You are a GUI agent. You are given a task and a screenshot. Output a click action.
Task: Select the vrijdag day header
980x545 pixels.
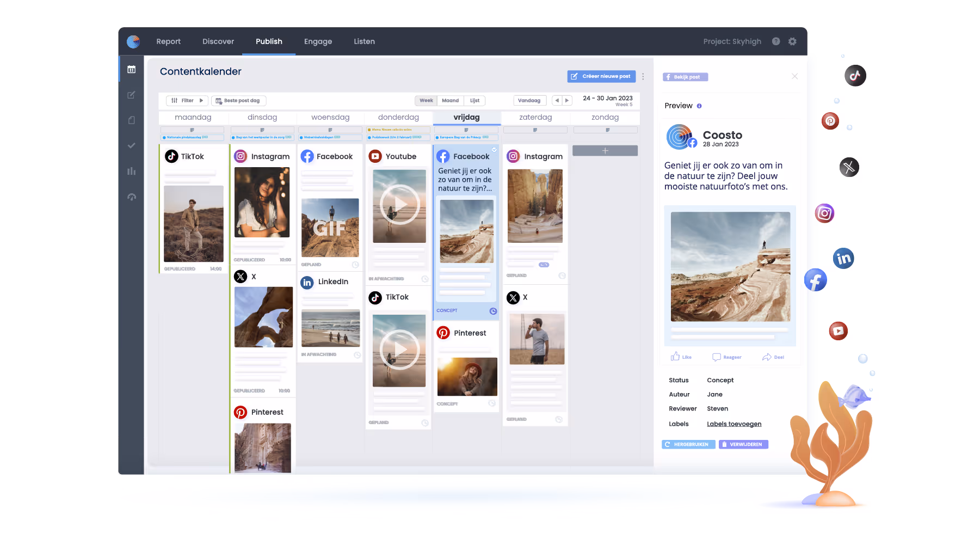pos(466,117)
